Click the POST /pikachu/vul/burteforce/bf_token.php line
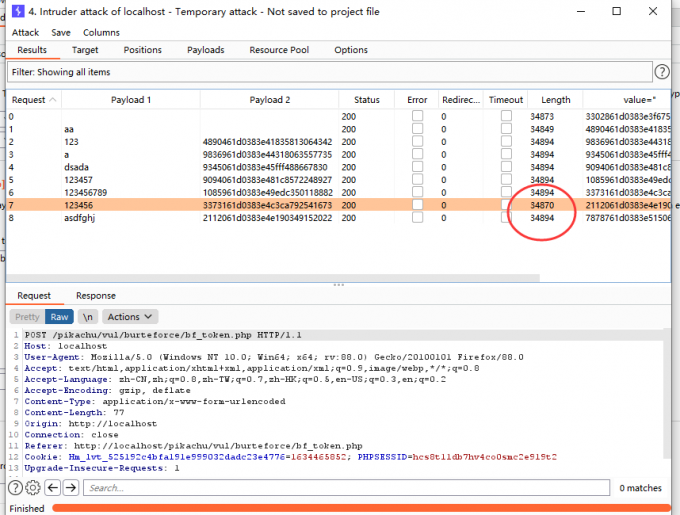Image resolution: width=680 pixels, height=515 pixels. click(x=163, y=335)
